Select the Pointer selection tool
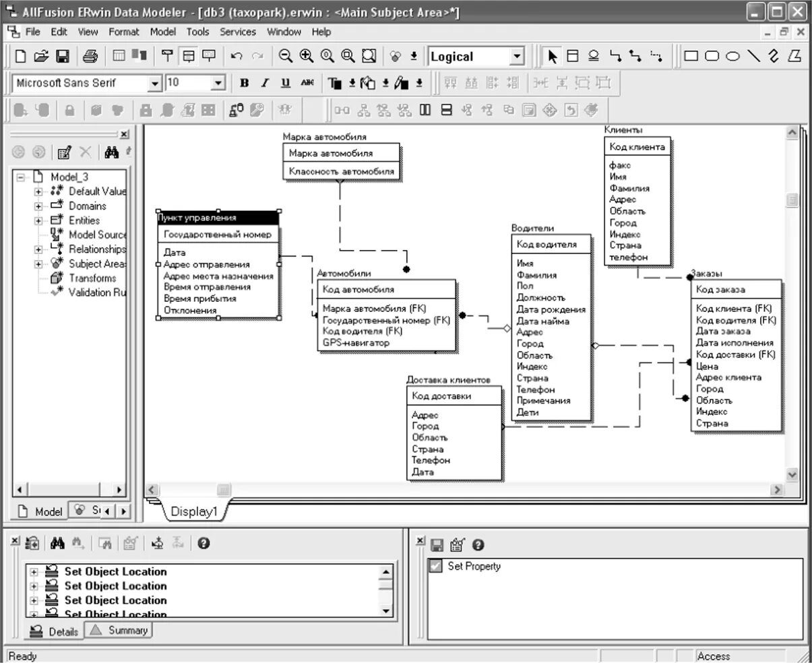 click(553, 57)
